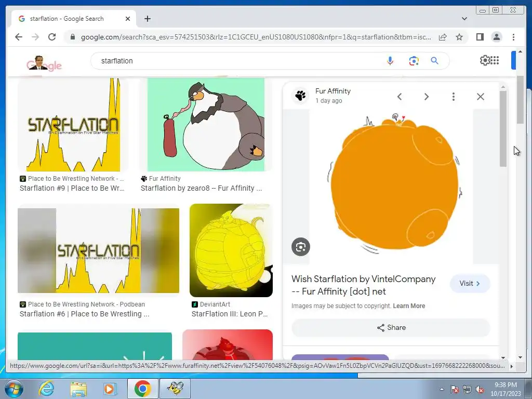Launch Internet Explorer from taskbar
The image size is (532, 399).
(46, 389)
